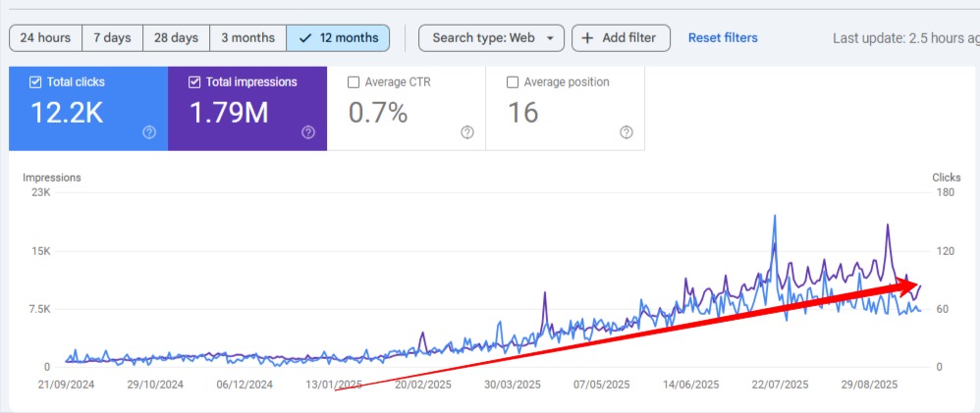This screenshot has width=980, height=413.
Task: Uncheck the Total clicks checkbox
Action: click(36, 82)
